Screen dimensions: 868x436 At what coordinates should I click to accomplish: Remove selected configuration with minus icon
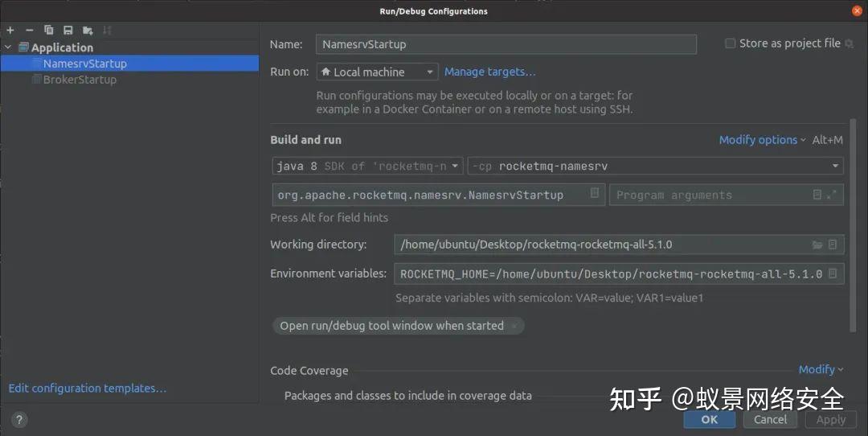30,31
